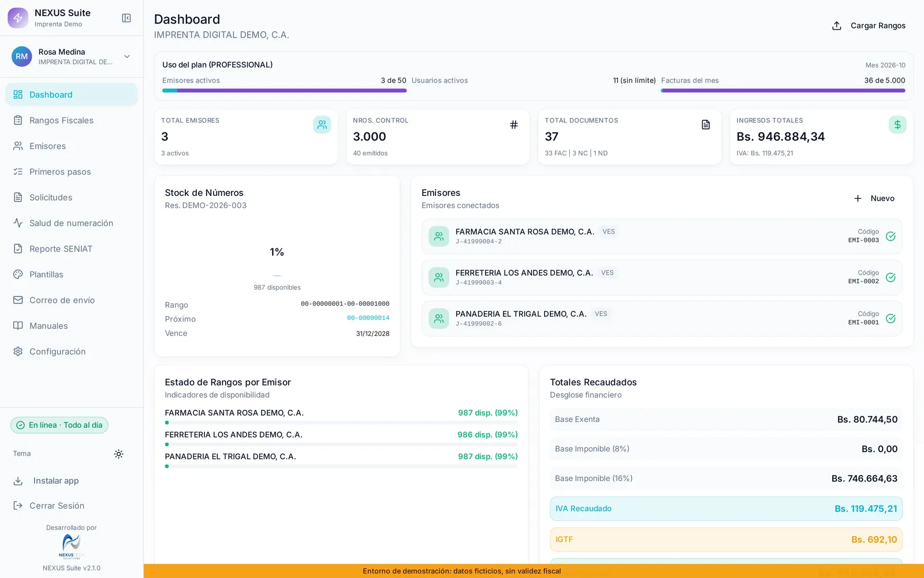
Task: Collapse the sidebar panel icon
Action: coord(126,18)
